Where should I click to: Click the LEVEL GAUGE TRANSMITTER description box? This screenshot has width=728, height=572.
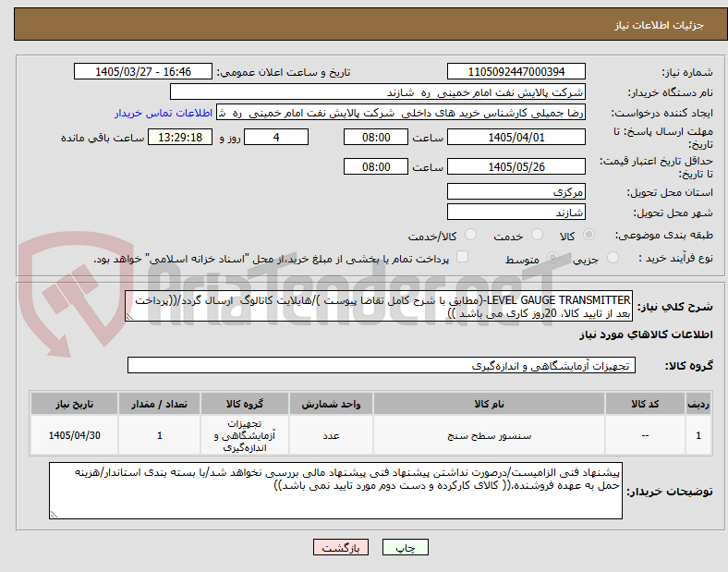click(x=379, y=307)
